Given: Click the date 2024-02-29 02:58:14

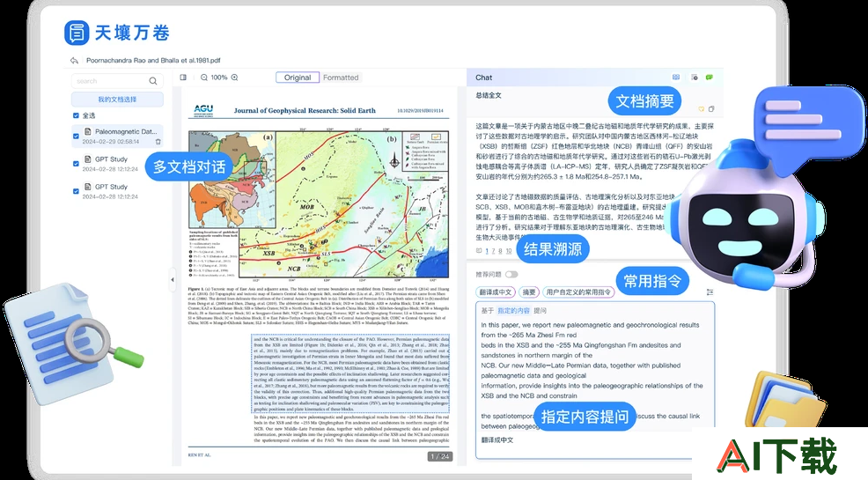Looking at the screenshot, I should coord(111,142).
